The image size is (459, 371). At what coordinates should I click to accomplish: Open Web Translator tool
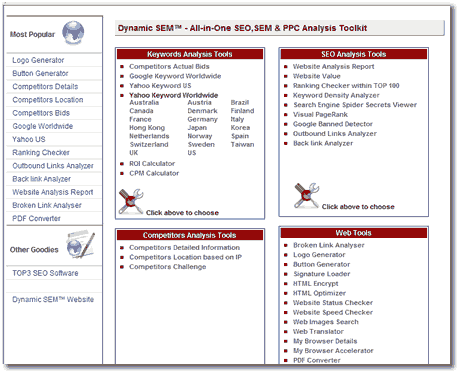click(x=318, y=332)
